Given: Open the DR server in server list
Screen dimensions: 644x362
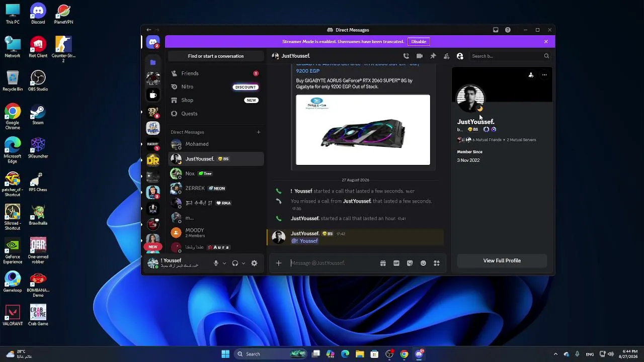Looking at the screenshot, I should (153, 160).
